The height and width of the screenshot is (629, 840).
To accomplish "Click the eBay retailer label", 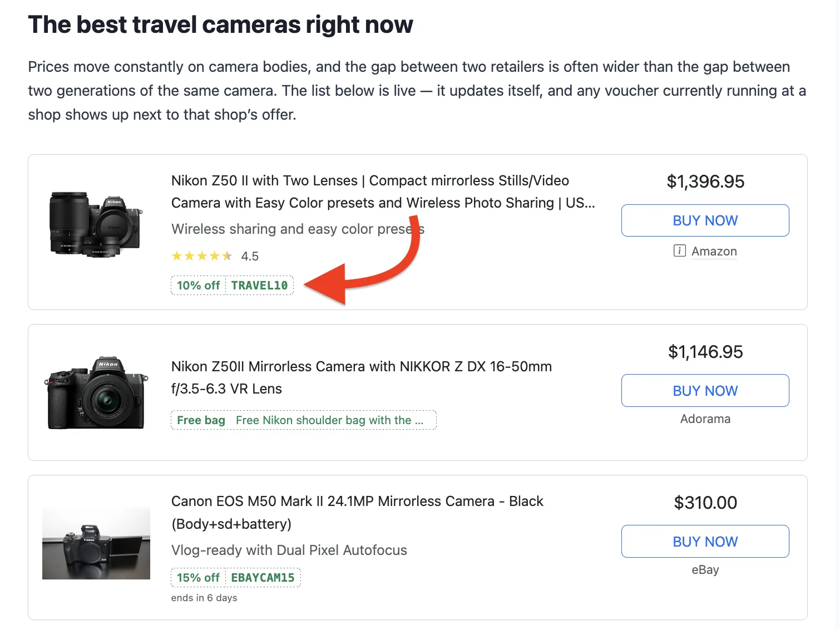I will (x=705, y=569).
